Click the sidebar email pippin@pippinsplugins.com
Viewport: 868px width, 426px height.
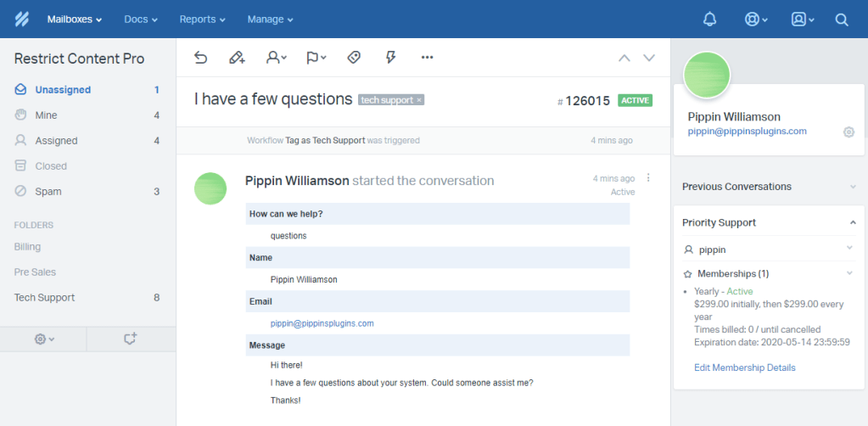(747, 132)
